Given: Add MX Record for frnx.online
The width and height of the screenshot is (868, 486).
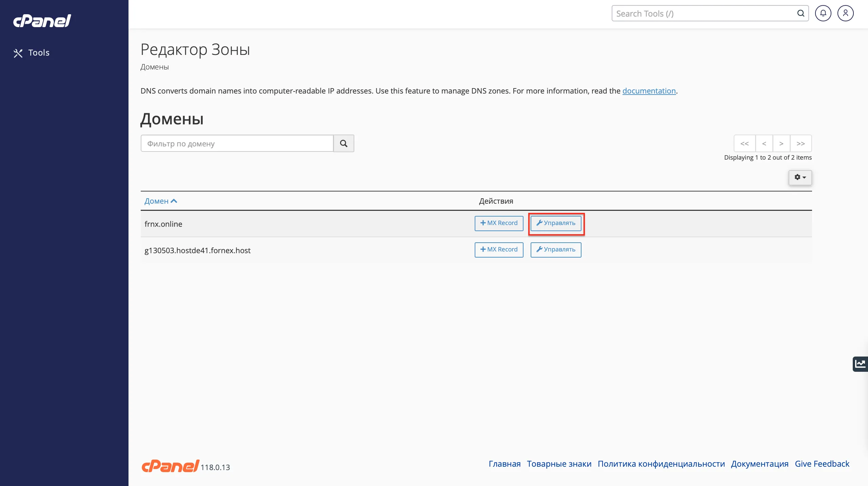Looking at the screenshot, I should pyautogui.click(x=499, y=223).
